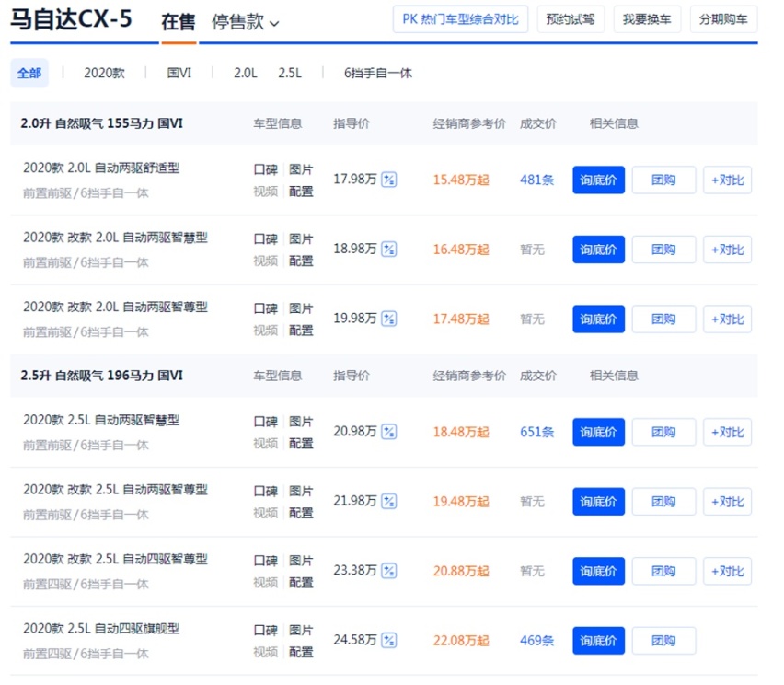Filter by 2020款

[x=104, y=73]
